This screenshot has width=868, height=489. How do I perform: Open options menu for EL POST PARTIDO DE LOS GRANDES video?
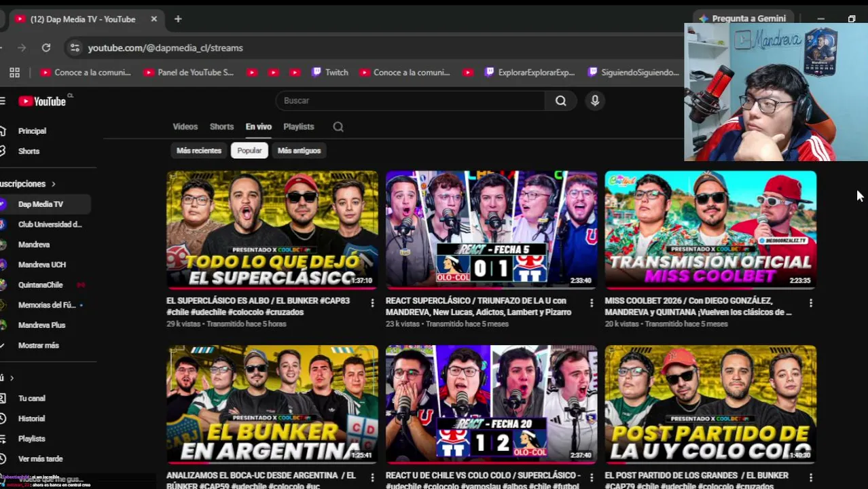811,477
